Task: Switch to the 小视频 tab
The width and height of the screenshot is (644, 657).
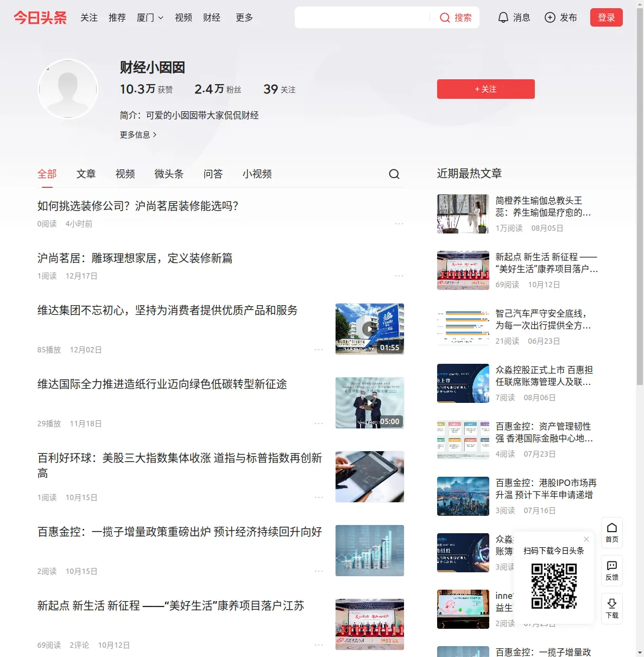Action: 257,174
